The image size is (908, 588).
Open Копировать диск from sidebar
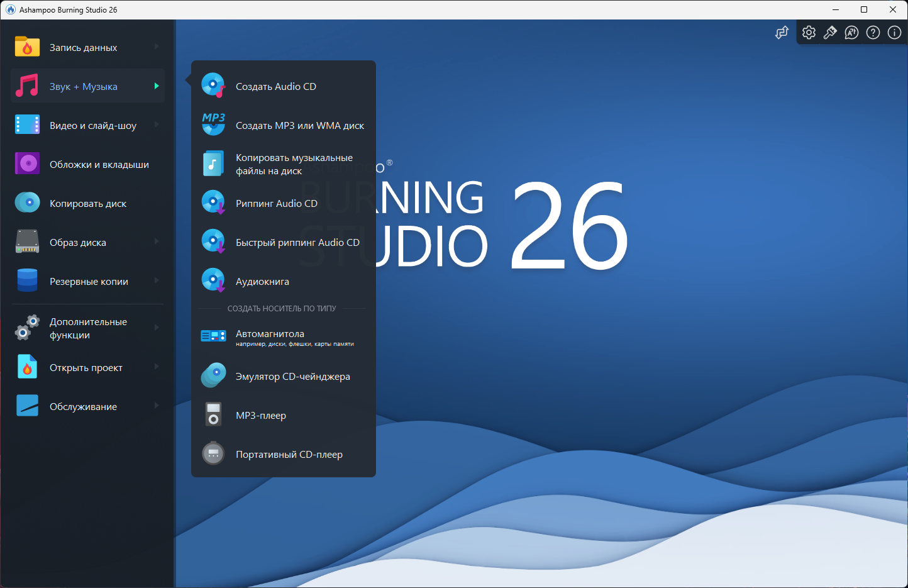[x=88, y=204]
